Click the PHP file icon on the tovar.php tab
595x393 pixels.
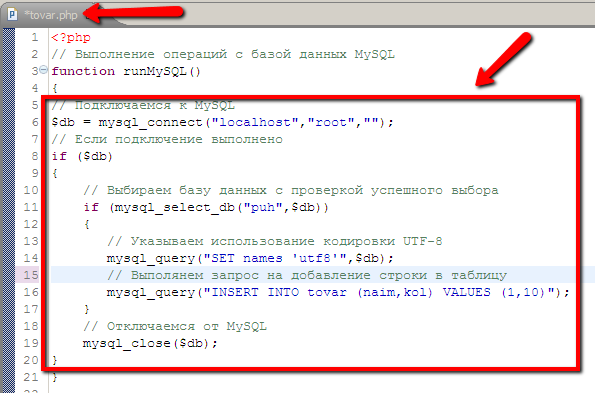12,14
